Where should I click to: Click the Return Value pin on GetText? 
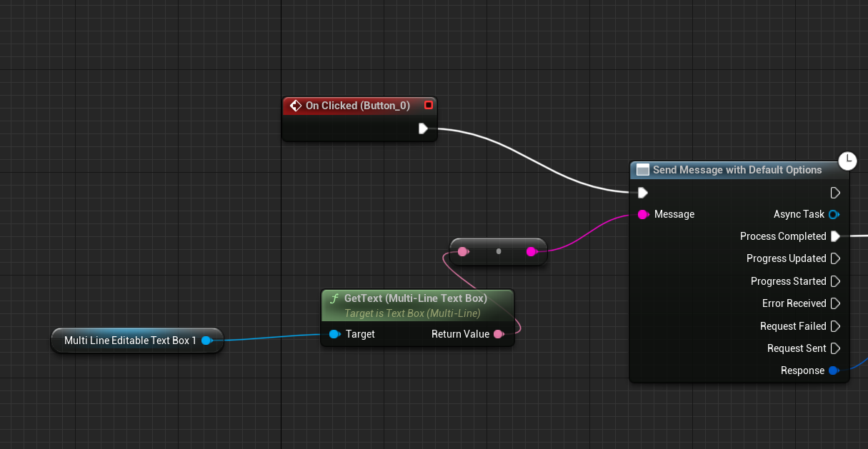point(499,334)
